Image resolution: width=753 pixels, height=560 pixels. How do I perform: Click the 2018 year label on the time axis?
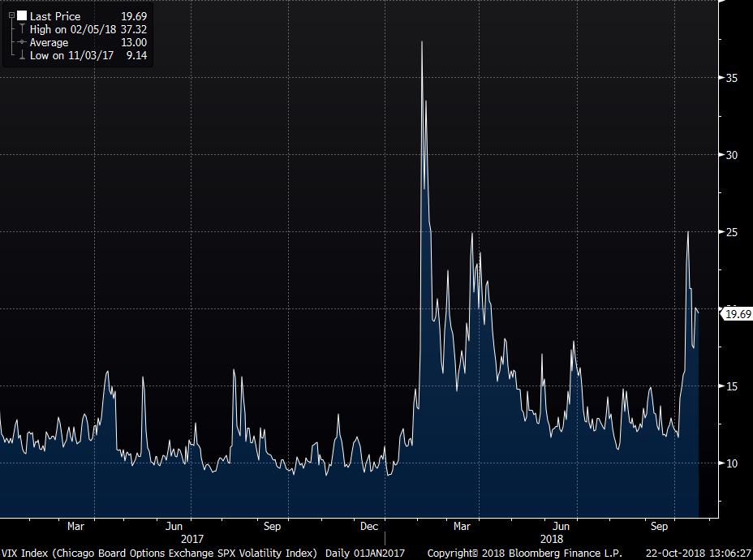click(551, 539)
